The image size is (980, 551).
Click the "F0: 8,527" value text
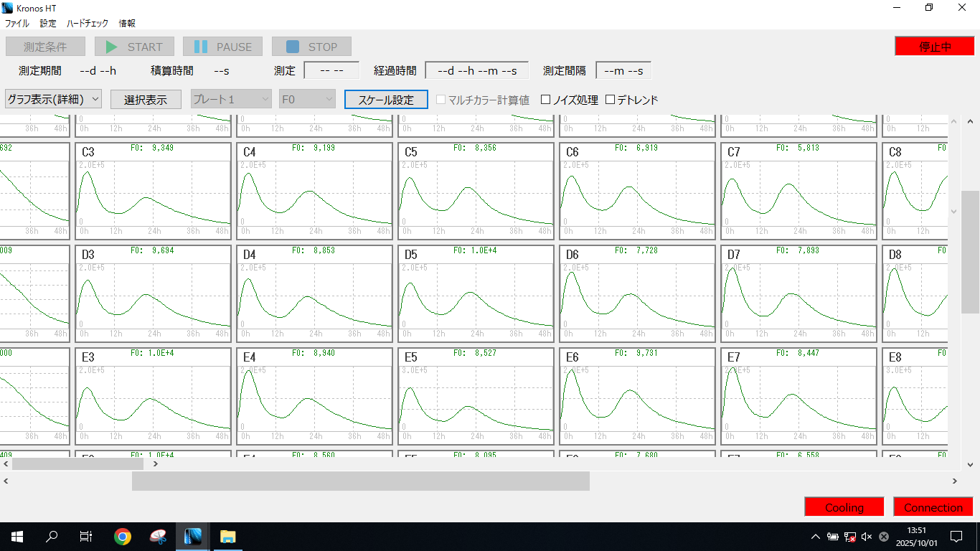(475, 353)
